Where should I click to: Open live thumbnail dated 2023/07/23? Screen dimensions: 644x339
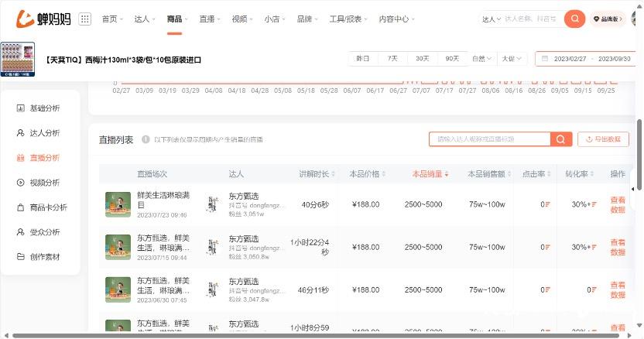118,204
